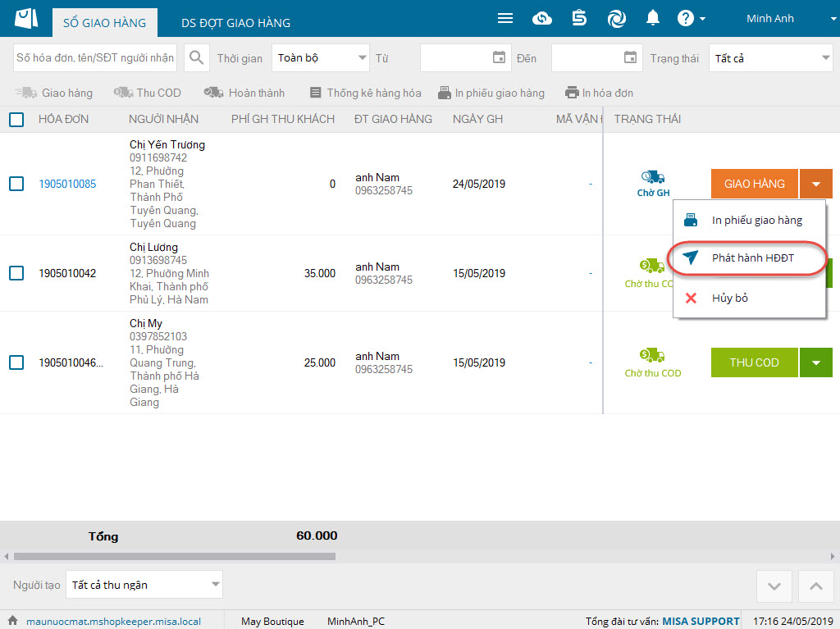Image resolution: width=840 pixels, height=629 pixels.
Task: Click the S-shaped header icon
Action: point(579,18)
